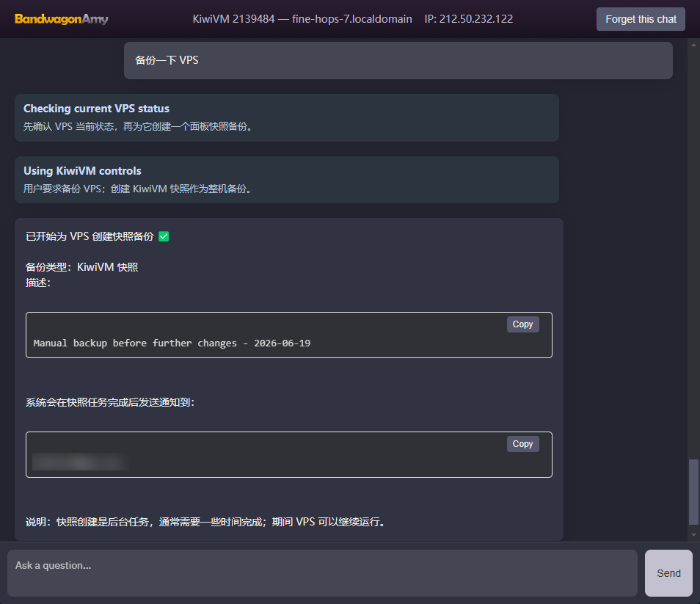Open the BandwagonAmy logo
This screenshot has height=604, width=700.
click(61, 19)
